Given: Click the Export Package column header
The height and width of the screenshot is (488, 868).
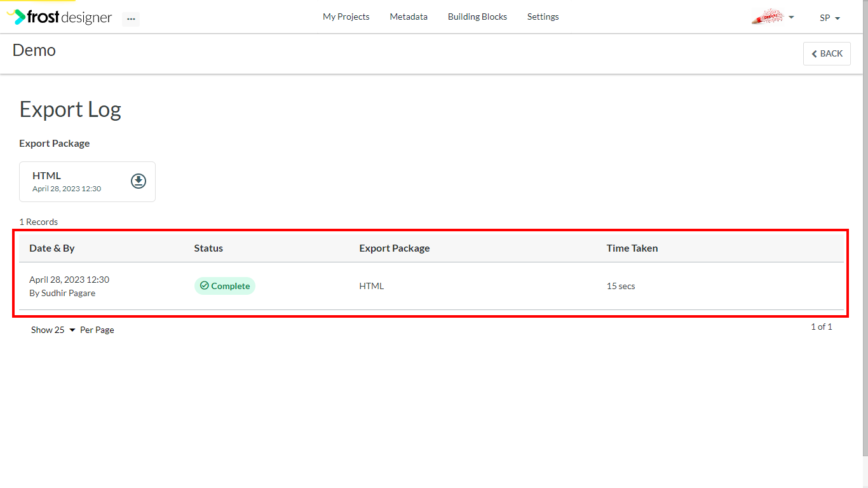Looking at the screenshot, I should coord(395,248).
